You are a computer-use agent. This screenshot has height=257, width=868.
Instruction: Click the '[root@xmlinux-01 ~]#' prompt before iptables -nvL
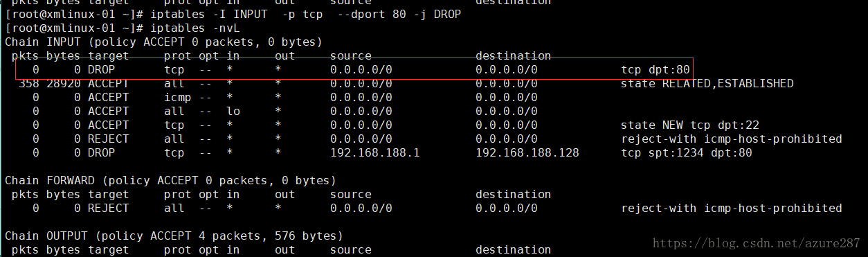tap(74, 28)
